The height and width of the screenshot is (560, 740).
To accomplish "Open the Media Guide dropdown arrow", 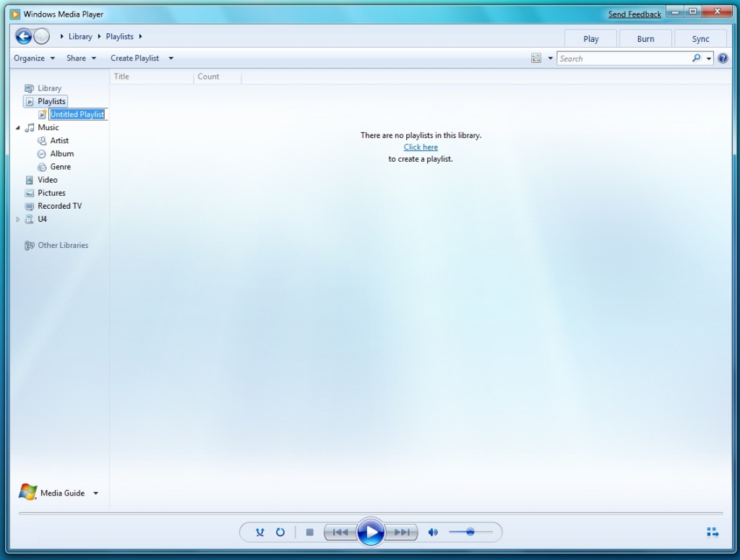I will 96,493.
